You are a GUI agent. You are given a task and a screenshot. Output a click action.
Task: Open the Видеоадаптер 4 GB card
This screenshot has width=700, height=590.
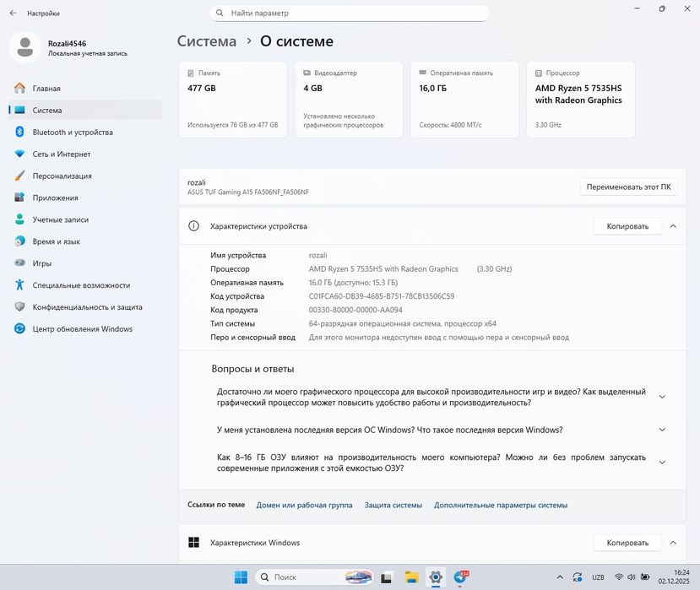pos(349,99)
